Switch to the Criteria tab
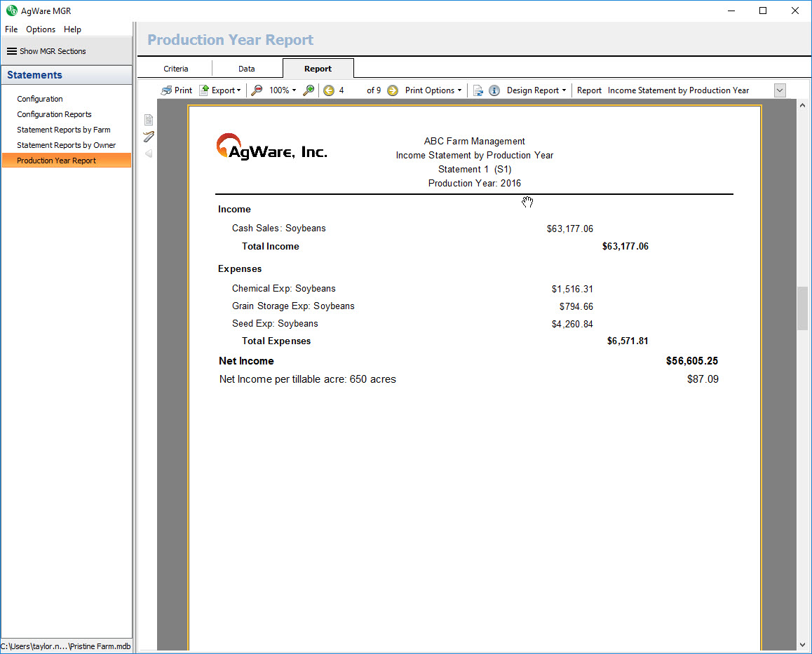This screenshot has height=654, width=812. pos(176,69)
